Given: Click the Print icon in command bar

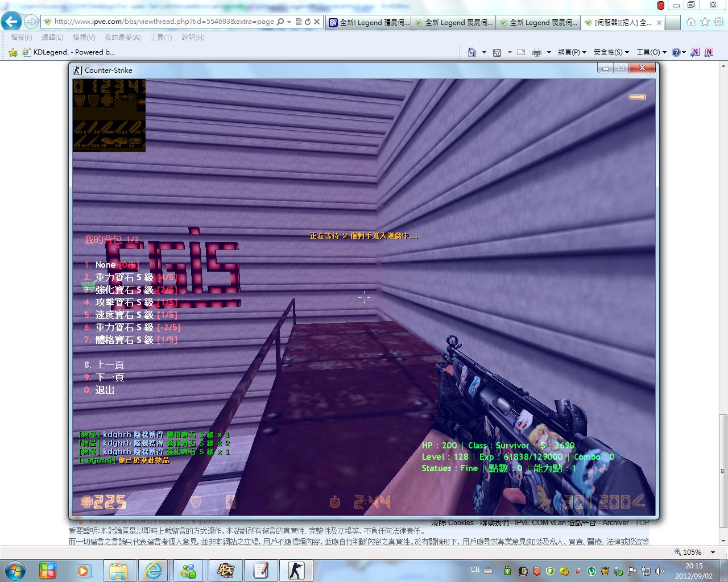Looking at the screenshot, I should [x=536, y=52].
